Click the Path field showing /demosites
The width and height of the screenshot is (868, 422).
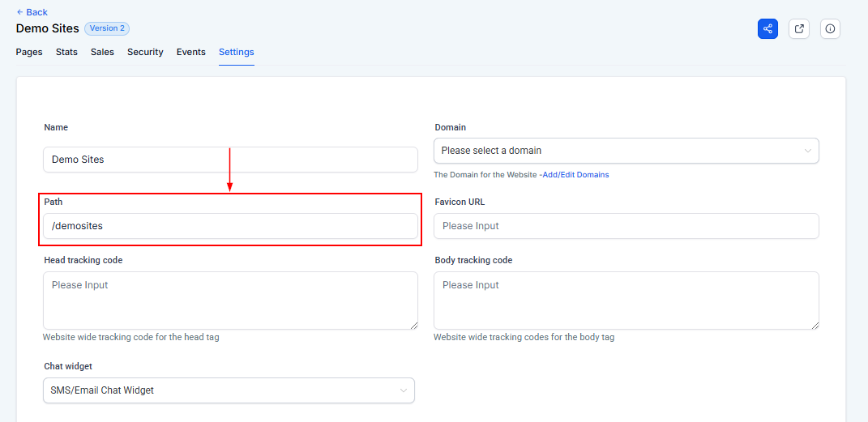230,226
